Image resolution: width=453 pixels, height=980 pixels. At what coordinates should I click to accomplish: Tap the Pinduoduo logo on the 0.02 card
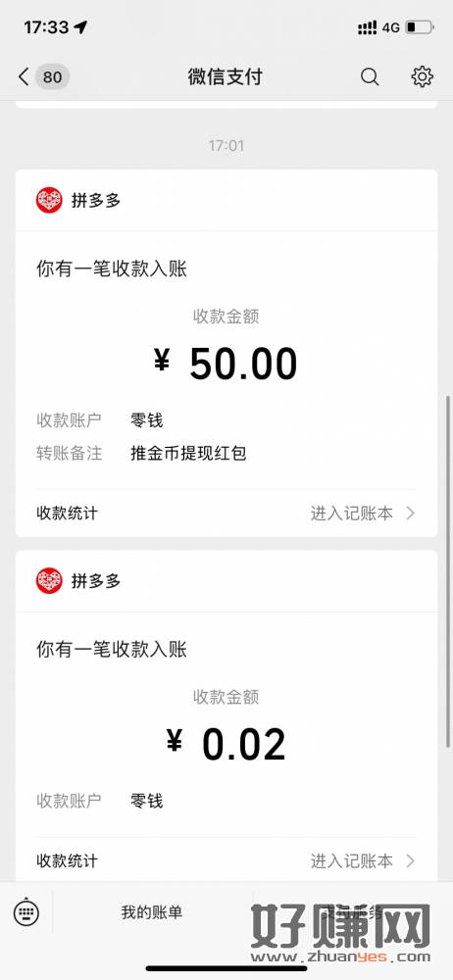(49, 580)
